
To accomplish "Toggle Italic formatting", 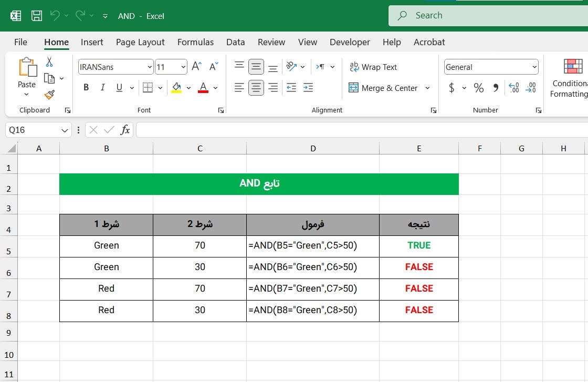I will click(x=102, y=88).
